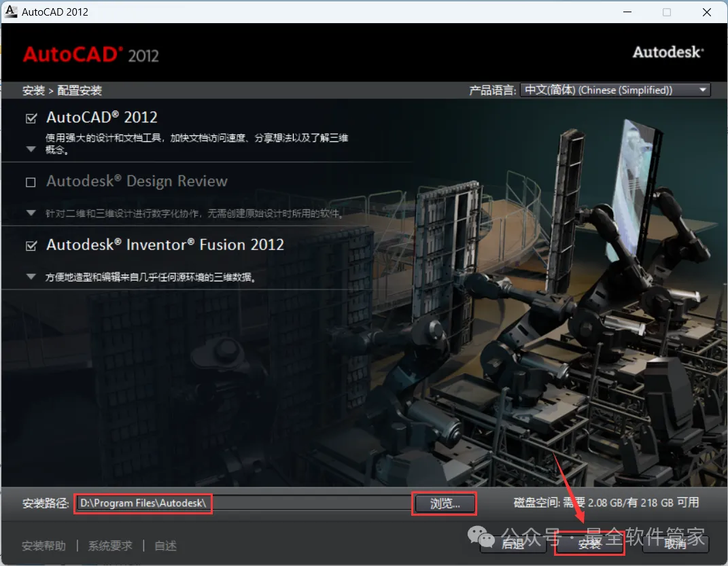Open the 系统要求 system requirements link
Image resolution: width=728 pixels, height=566 pixels.
[x=110, y=546]
